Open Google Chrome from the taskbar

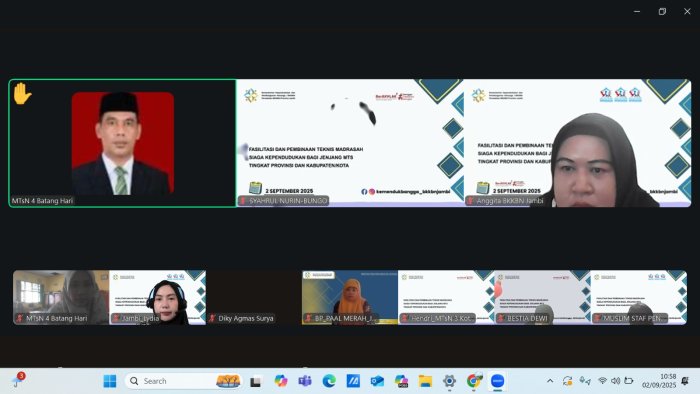[474, 381]
